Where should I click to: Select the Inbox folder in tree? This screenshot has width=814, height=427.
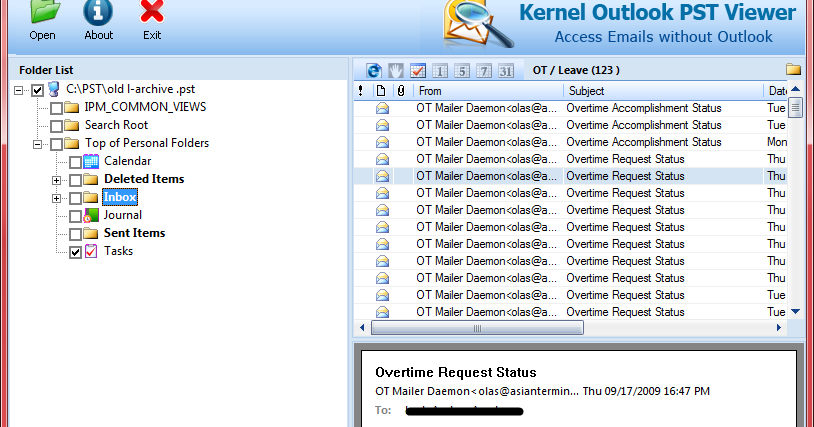(120, 197)
